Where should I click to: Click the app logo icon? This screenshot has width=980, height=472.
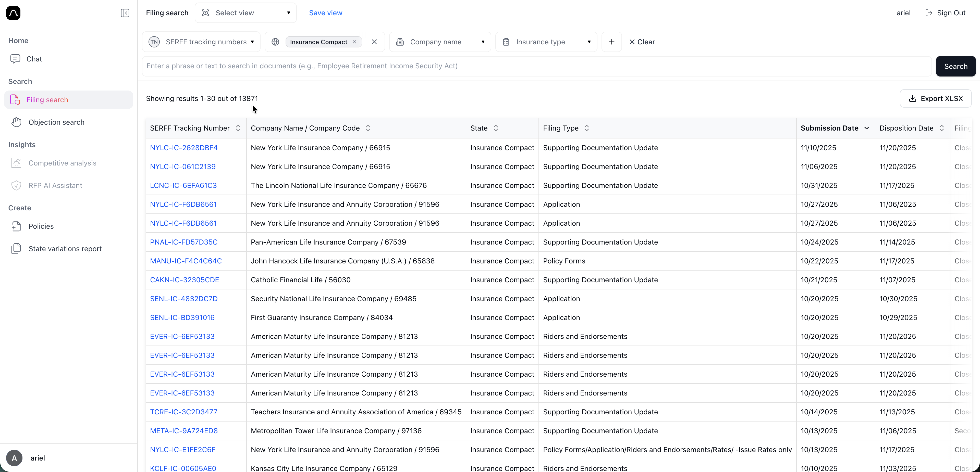point(13,13)
